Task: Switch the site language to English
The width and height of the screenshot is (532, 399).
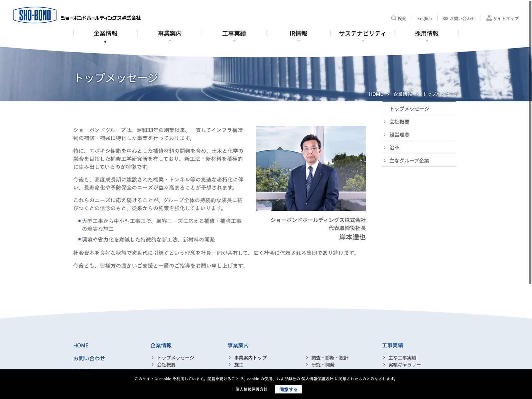Action: [x=424, y=19]
